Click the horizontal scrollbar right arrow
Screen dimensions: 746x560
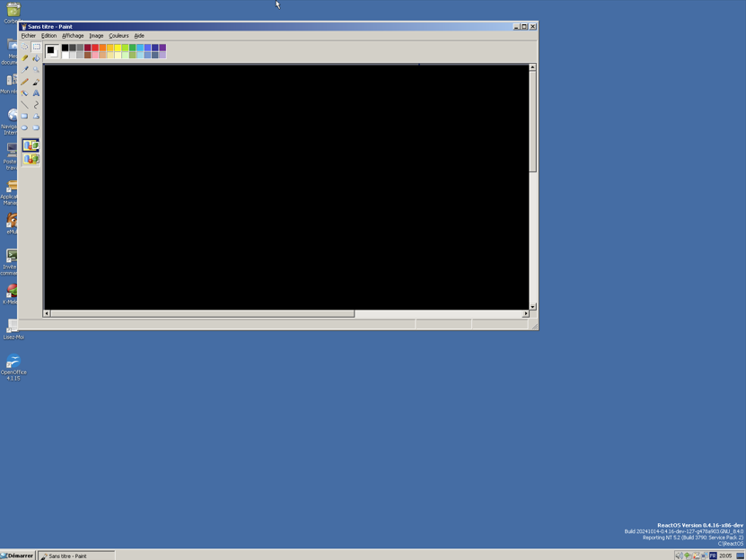click(526, 313)
